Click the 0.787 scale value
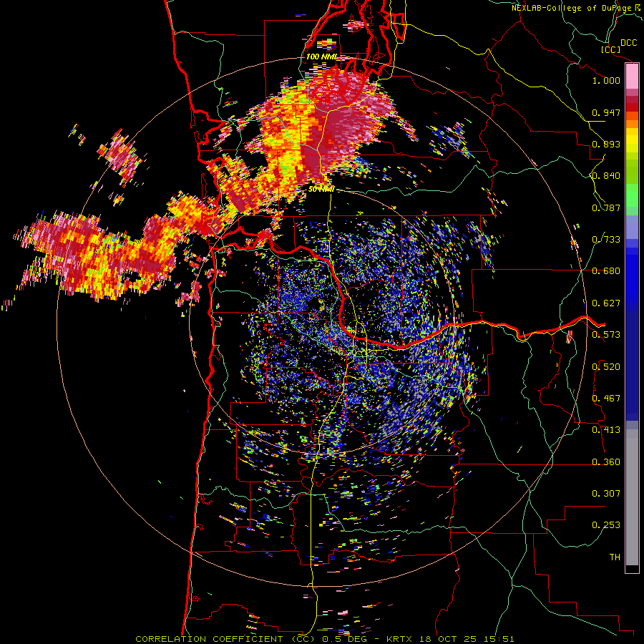Image resolution: width=644 pixels, height=644 pixels. (x=606, y=208)
